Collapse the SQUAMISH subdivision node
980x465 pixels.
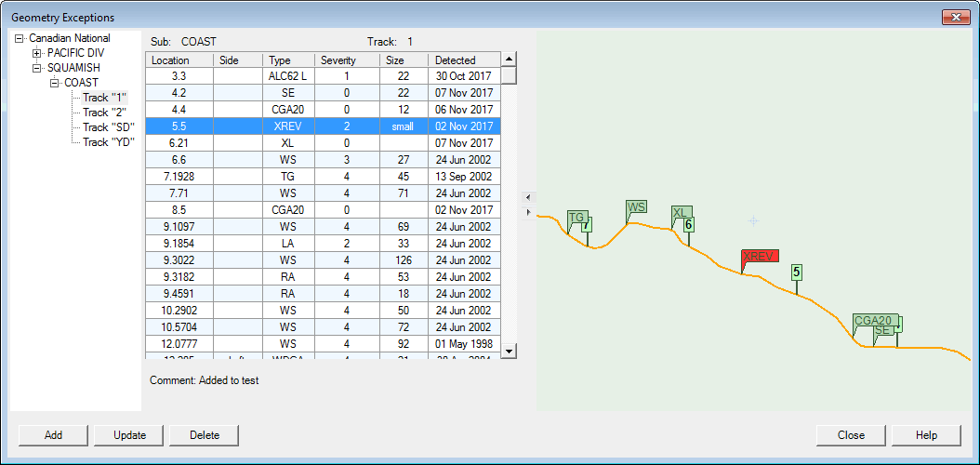click(38, 68)
